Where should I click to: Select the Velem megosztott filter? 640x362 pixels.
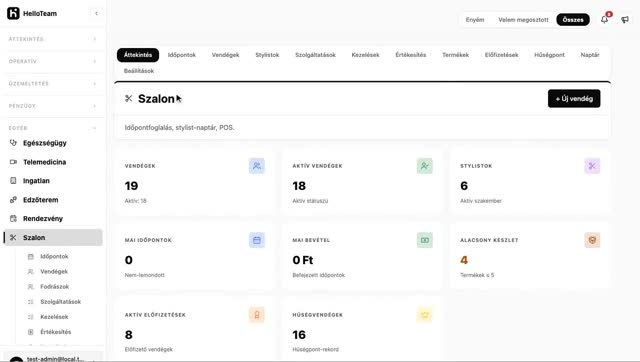click(x=523, y=20)
